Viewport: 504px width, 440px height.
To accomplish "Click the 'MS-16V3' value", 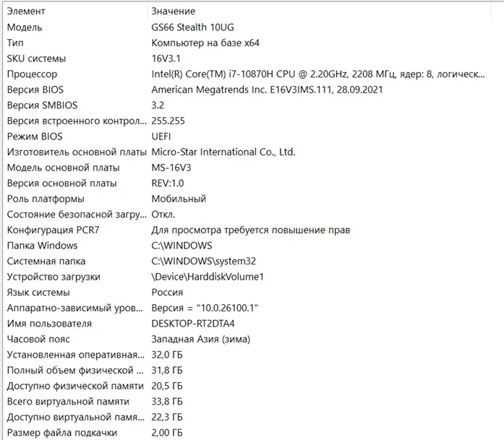I will (x=171, y=168).
